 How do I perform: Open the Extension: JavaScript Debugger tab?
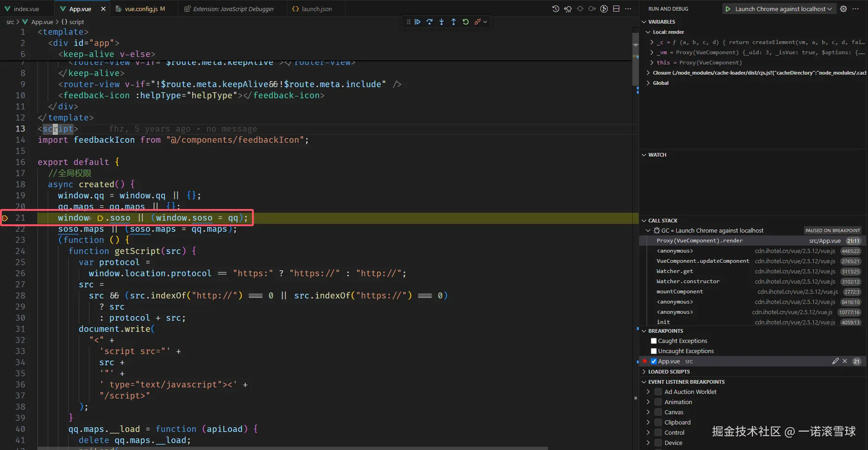(x=233, y=9)
